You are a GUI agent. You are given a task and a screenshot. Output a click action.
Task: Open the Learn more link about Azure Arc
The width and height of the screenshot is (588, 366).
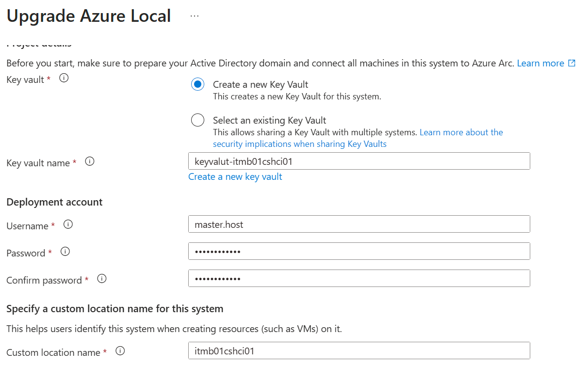[540, 63]
